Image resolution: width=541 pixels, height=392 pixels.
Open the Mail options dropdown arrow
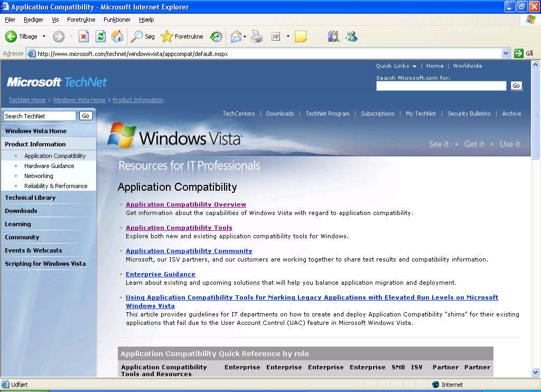click(245, 36)
